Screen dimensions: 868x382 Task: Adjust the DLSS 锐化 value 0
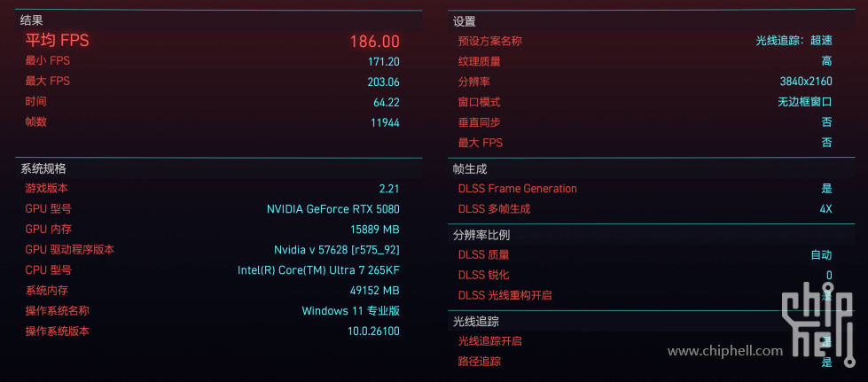[829, 275]
